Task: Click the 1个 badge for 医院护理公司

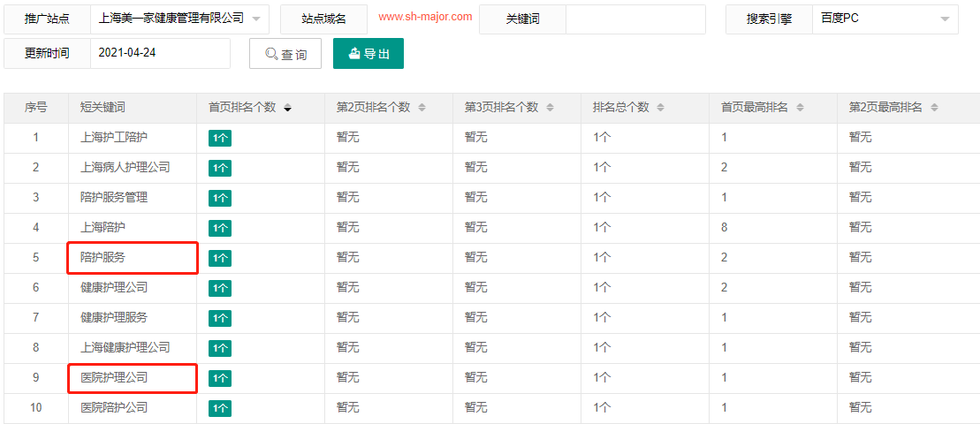Action: (220, 378)
